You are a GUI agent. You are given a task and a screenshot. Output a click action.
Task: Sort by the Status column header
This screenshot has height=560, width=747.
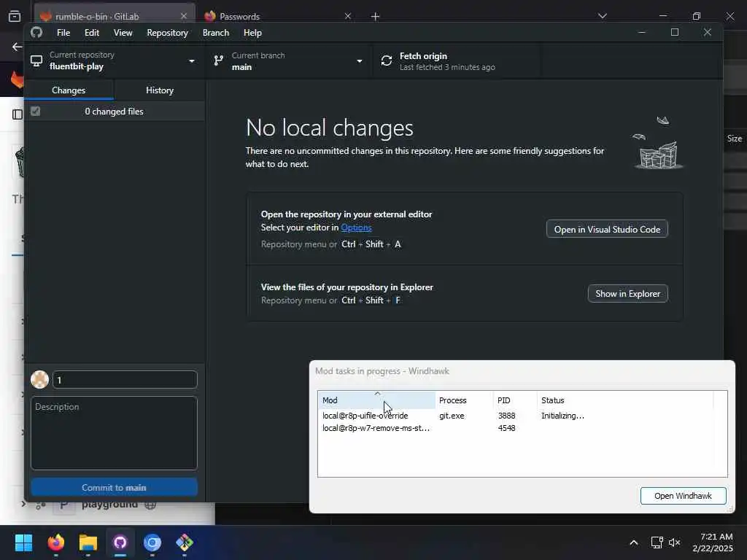[x=625, y=400]
